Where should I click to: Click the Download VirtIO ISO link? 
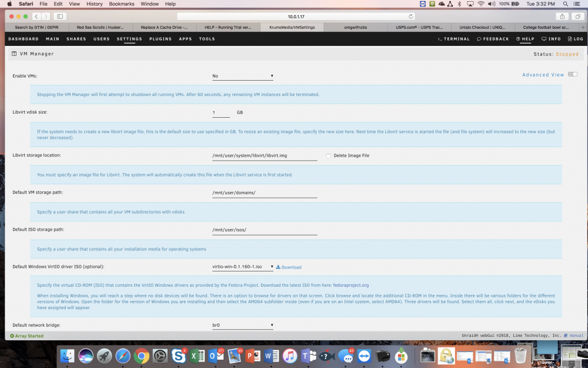point(289,267)
